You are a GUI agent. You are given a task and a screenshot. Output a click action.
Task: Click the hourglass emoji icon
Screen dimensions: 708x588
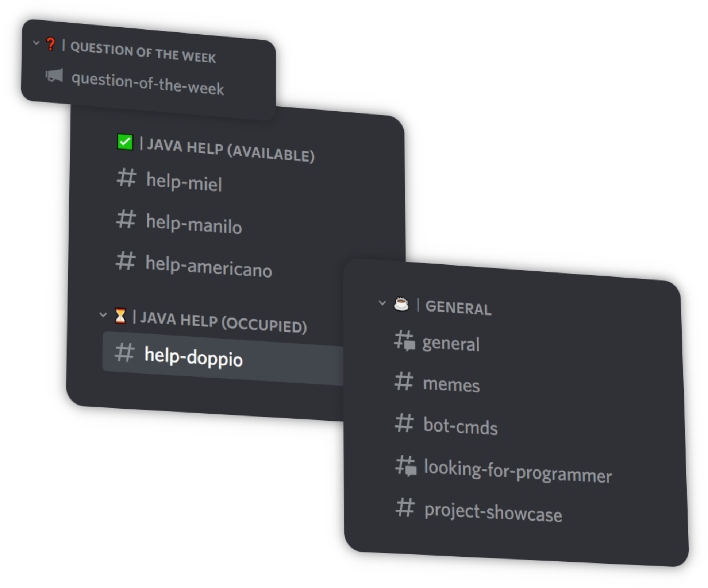(120, 316)
